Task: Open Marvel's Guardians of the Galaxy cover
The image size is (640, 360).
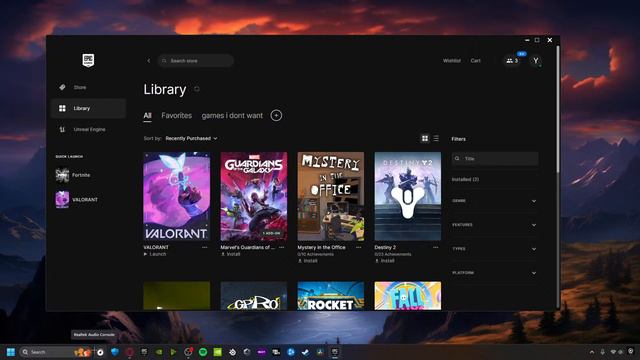Action: pos(254,196)
